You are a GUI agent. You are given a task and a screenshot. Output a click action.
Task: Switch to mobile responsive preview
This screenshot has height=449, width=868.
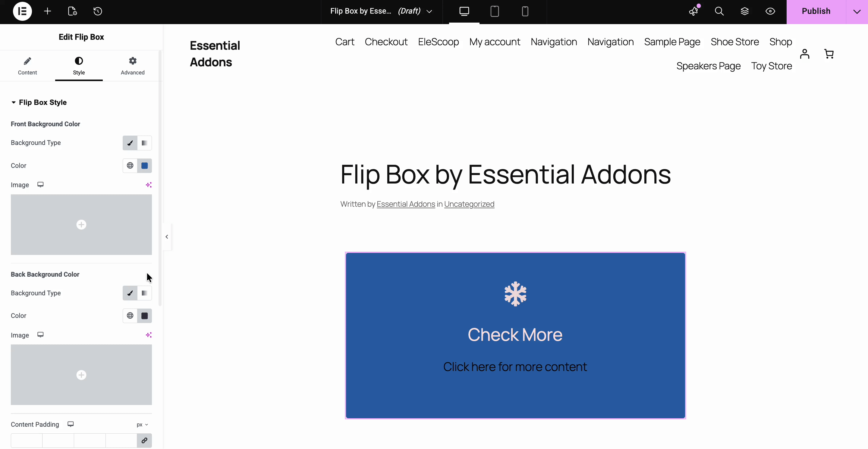[525, 11]
